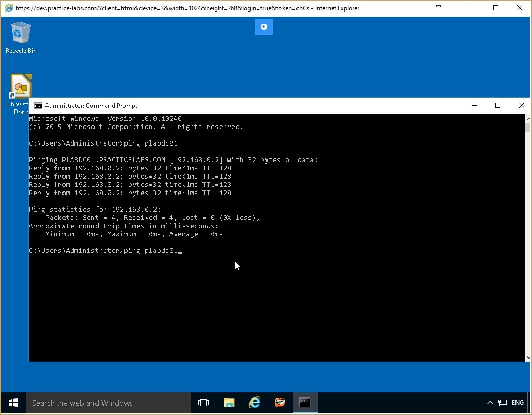The width and height of the screenshot is (532, 415).
Task: Click the scroll-down arrow on the page scrollbar
Action: 527,356
